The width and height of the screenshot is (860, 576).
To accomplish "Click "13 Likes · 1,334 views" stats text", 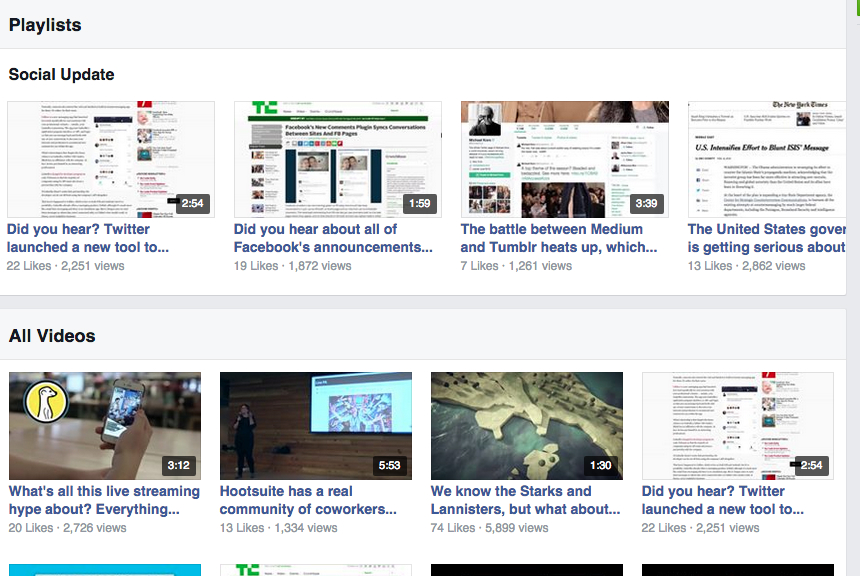I will 279,528.
